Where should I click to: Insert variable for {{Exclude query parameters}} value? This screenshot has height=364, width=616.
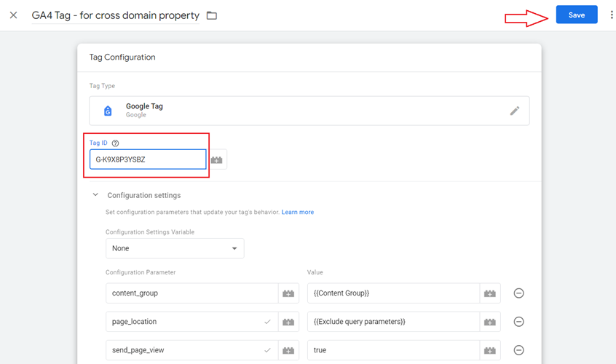490,322
